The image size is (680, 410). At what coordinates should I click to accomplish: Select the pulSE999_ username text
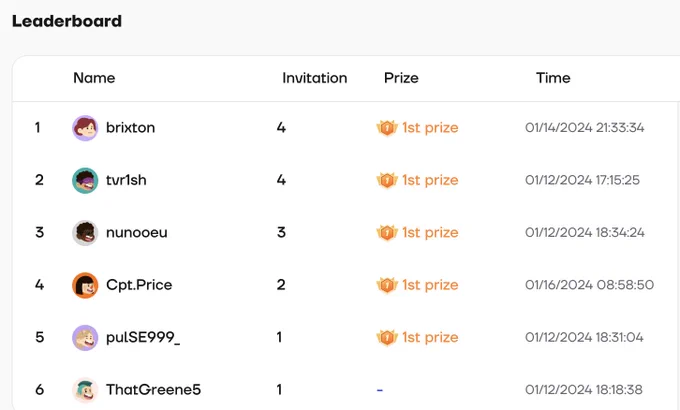tap(143, 338)
